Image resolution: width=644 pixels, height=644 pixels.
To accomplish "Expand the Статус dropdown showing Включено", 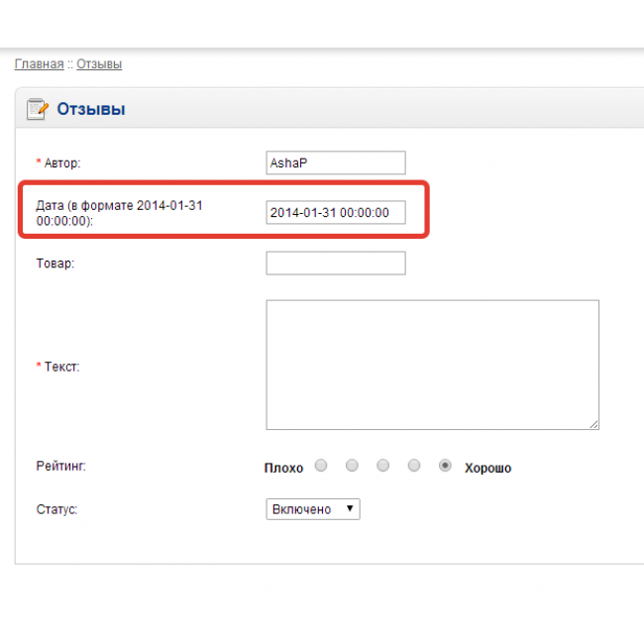I will [x=313, y=509].
